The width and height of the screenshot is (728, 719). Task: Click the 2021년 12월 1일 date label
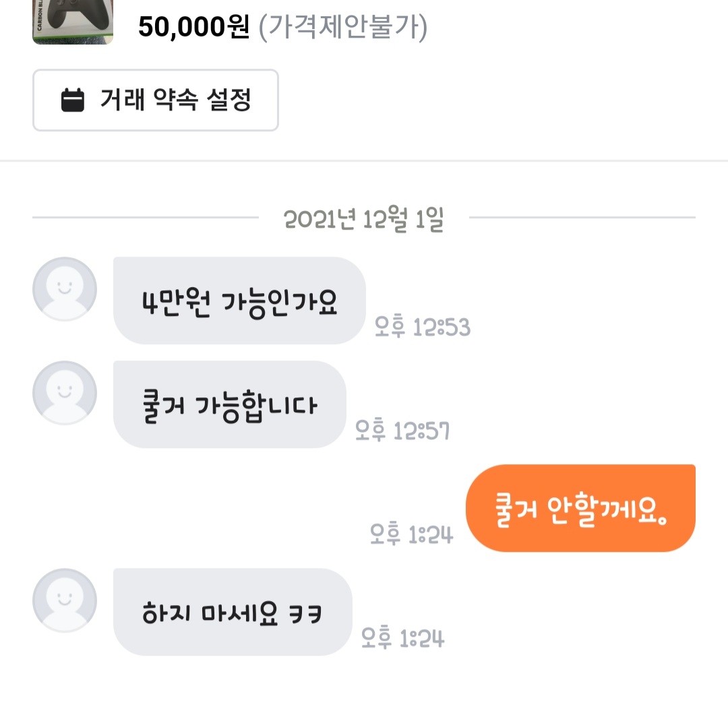pyautogui.click(x=363, y=220)
